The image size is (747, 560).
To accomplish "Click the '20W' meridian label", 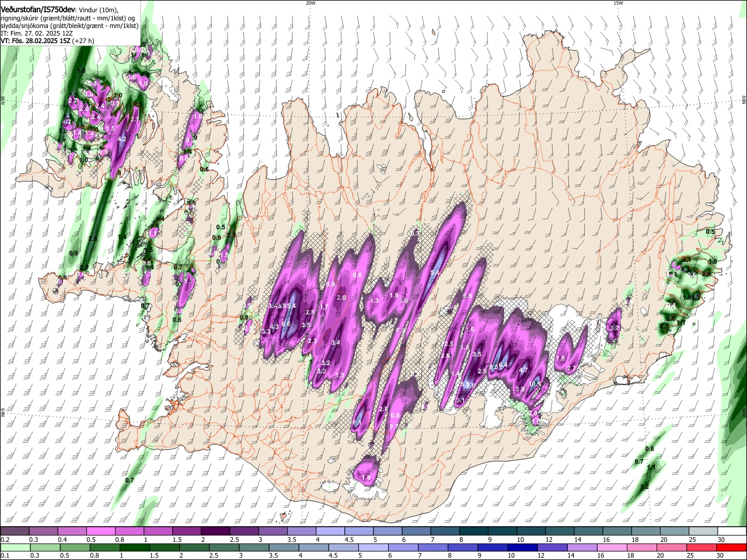I will pos(310,3).
